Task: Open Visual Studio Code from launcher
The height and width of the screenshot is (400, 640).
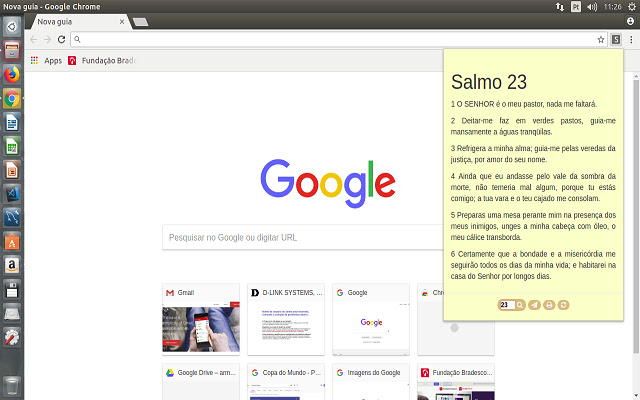Action: click(x=12, y=194)
